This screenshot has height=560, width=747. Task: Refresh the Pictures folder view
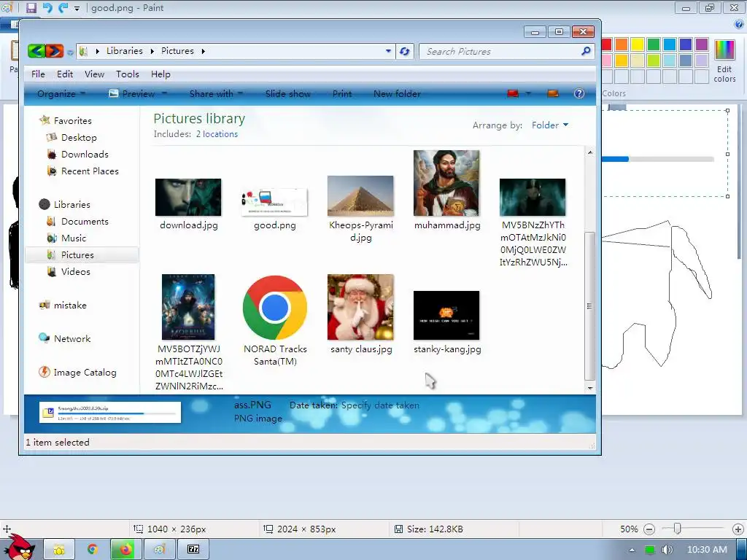coord(404,52)
